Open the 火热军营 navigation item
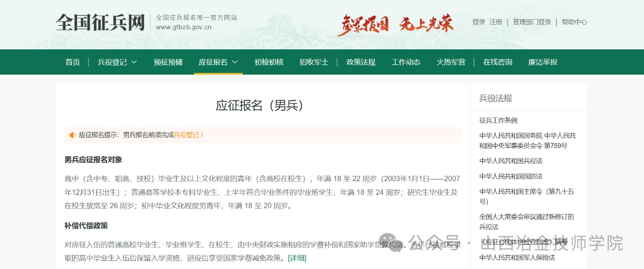 451,62
